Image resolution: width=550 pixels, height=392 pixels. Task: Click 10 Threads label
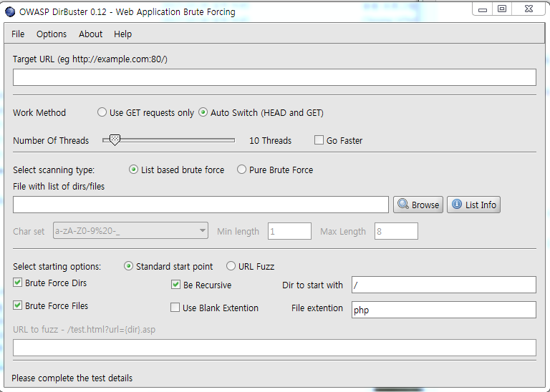click(x=270, y=140)
